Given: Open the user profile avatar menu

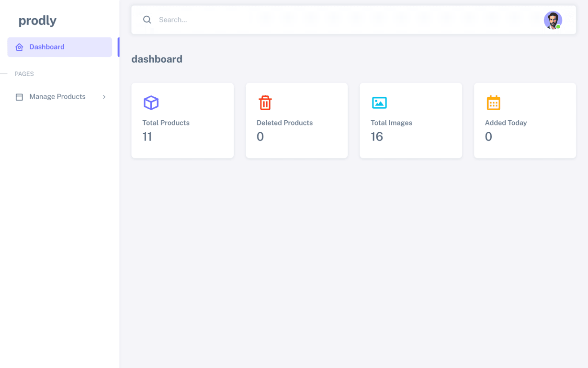Looking at the screenshot, I should pos(552,20).
